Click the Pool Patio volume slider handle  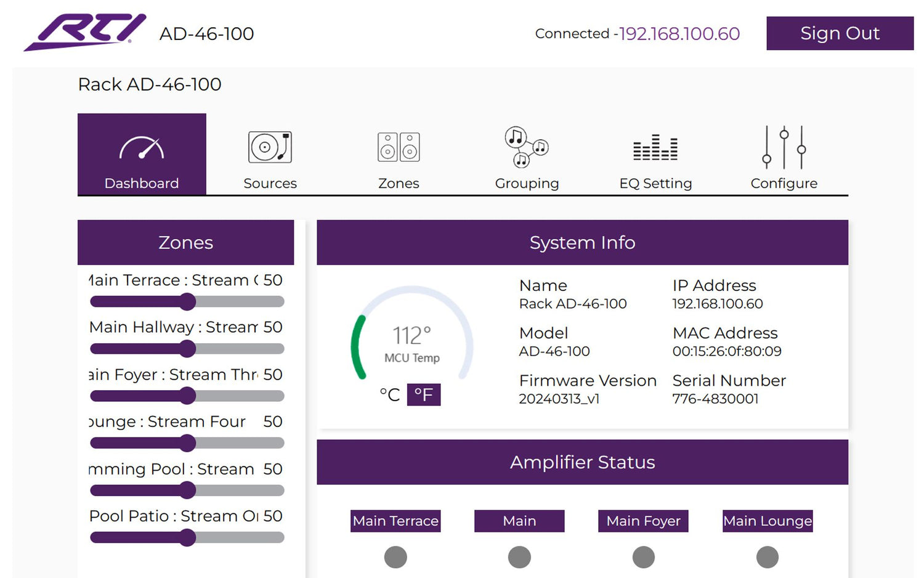click(187, 538)
